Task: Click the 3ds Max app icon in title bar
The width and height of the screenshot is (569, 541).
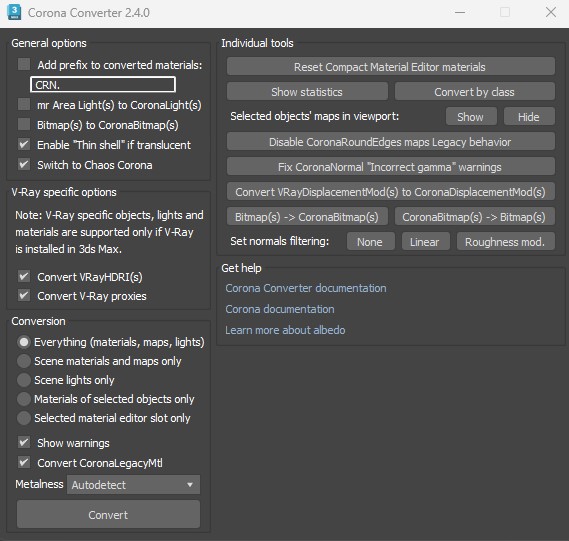Action: tap(14, 12)
